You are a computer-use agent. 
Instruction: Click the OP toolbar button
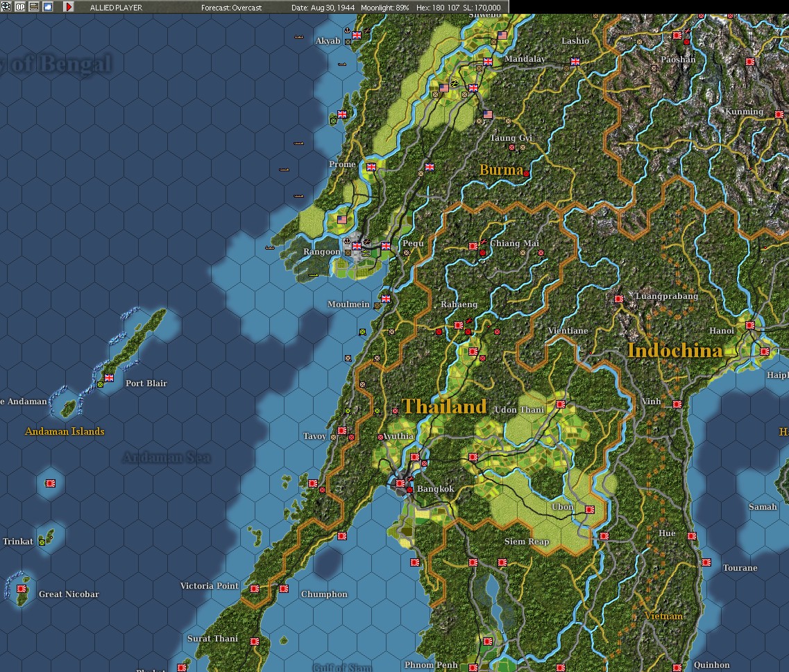20,6
